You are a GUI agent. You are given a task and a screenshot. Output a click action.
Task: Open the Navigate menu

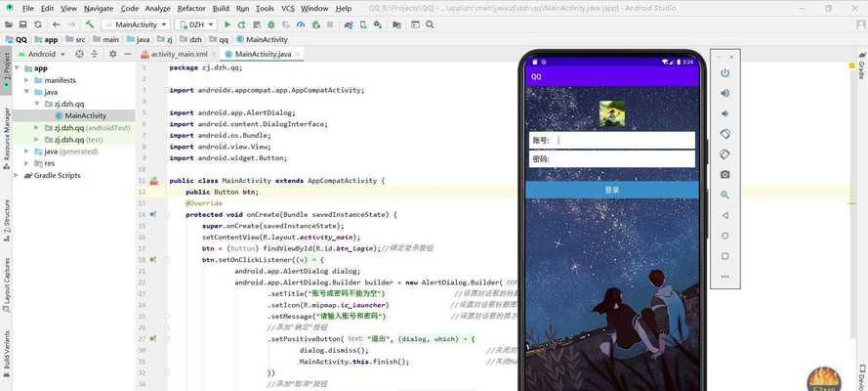[98, 8]
